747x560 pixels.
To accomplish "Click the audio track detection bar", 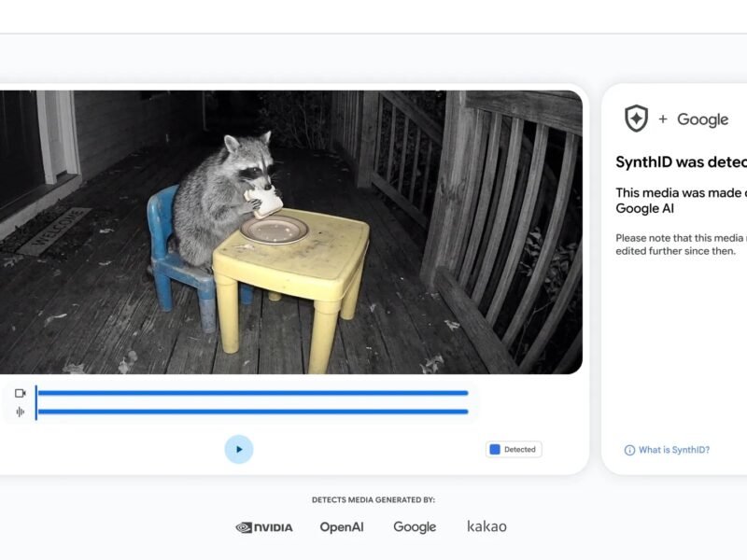I will (x=253, y=412).
